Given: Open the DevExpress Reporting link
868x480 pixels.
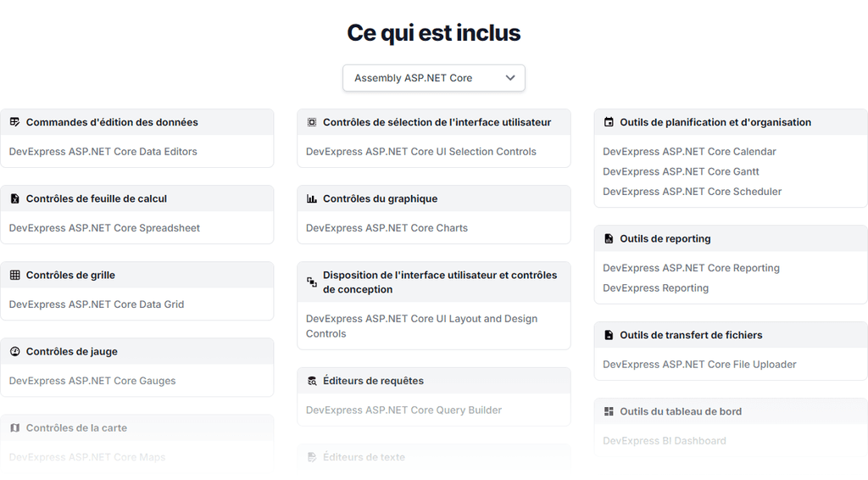Looking at the screenshot, I should pos(655,287).
